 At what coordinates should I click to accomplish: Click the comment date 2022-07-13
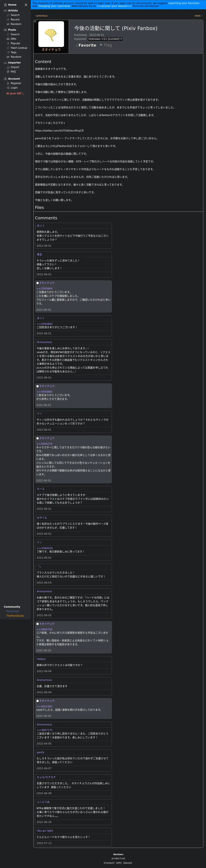(x=44, y=843)
